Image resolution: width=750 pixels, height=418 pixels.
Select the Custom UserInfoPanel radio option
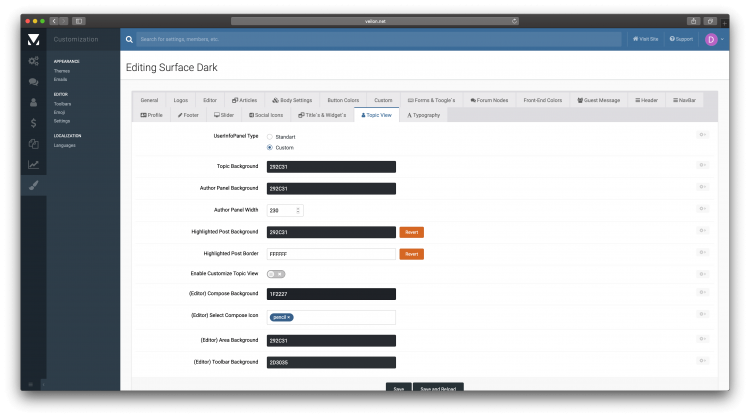point(270,147)
